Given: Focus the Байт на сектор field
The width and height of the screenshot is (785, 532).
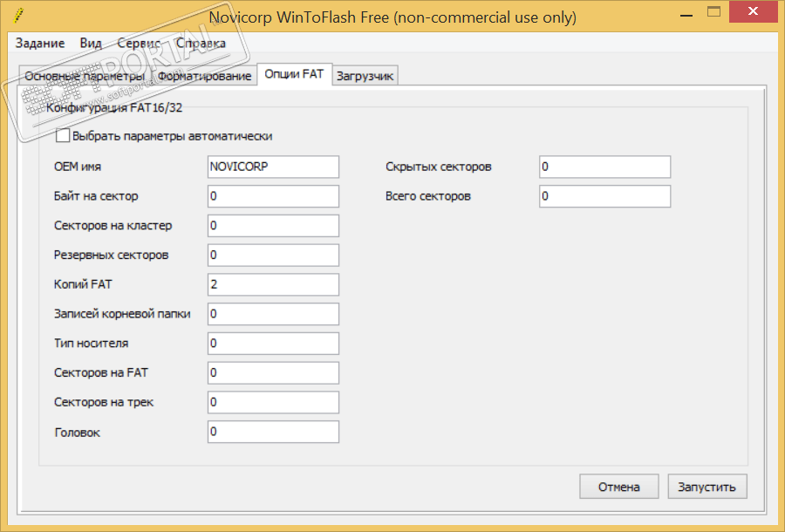Looking at the screenshot, I should pyautogui.click(x=273, y=196).
